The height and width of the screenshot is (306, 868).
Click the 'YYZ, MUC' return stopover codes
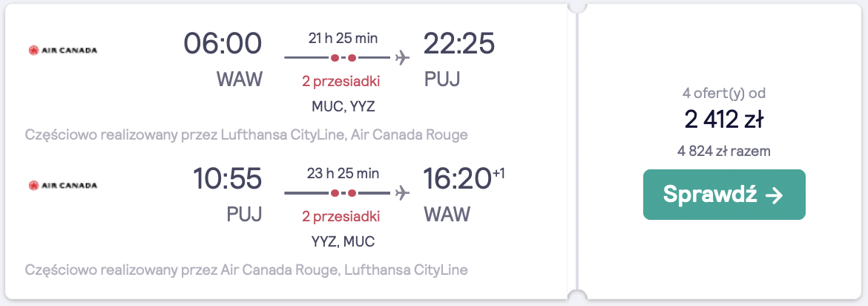click(x=342, y=241)
